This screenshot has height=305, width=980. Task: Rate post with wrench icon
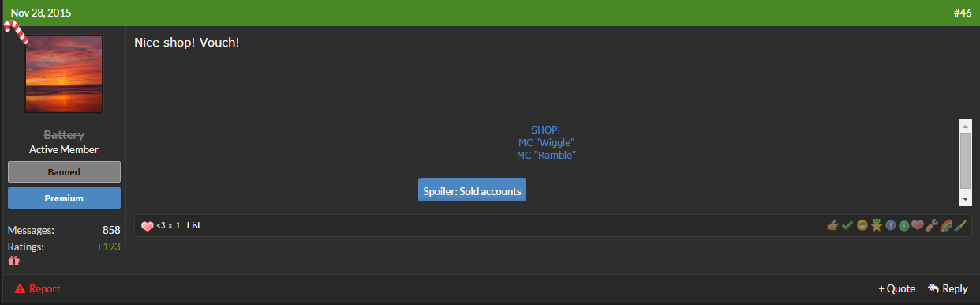click(x=932, y=225)
